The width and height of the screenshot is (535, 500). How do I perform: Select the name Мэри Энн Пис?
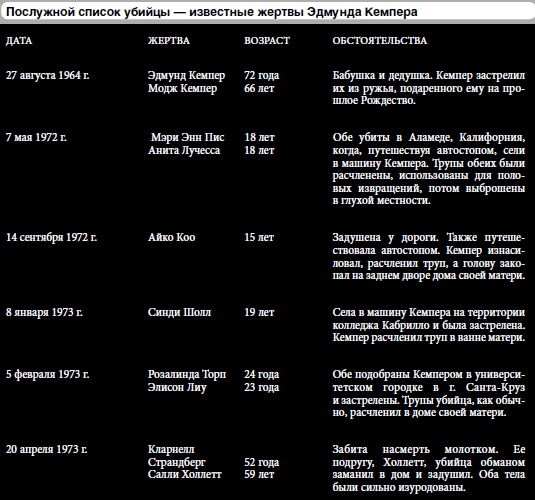click(x=188, y=137)
